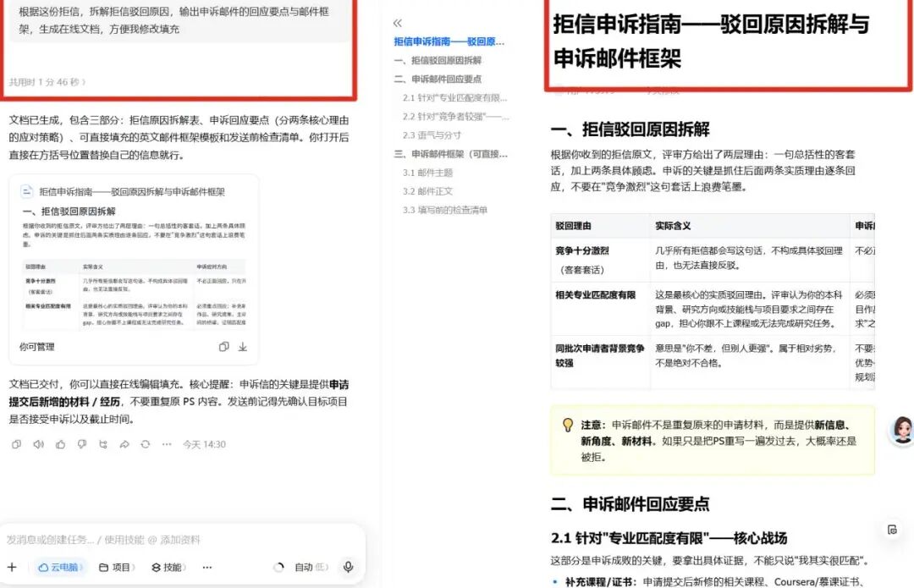
Task: Select the outline title 拒信申诉指南——驳回原...
Action: point(449,41)
